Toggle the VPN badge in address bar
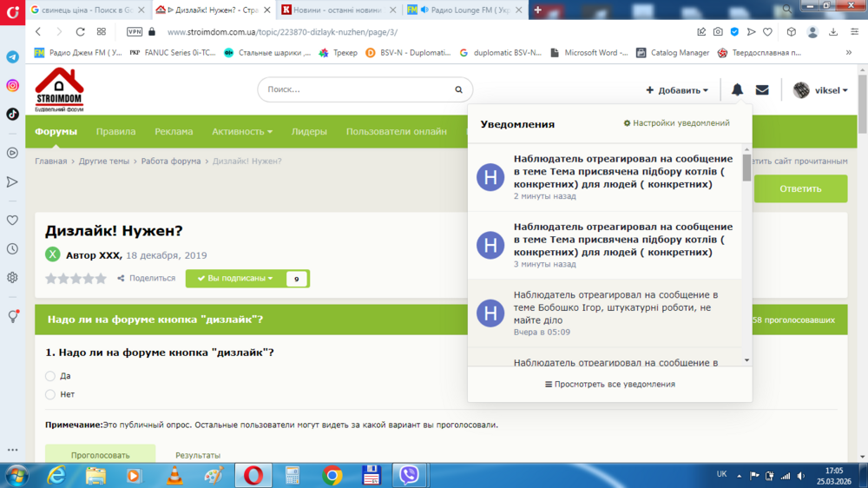Screen dimensions: 868x488 pos(135,32)
